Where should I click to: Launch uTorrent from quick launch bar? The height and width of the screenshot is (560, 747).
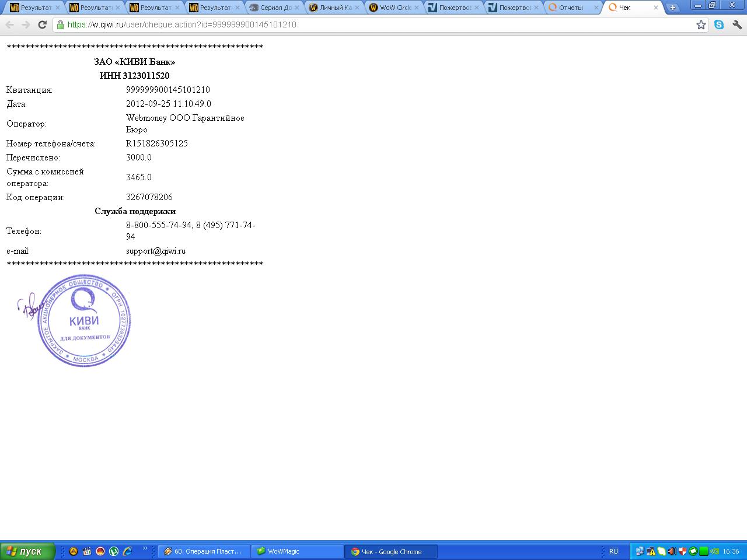coord(114,551)
